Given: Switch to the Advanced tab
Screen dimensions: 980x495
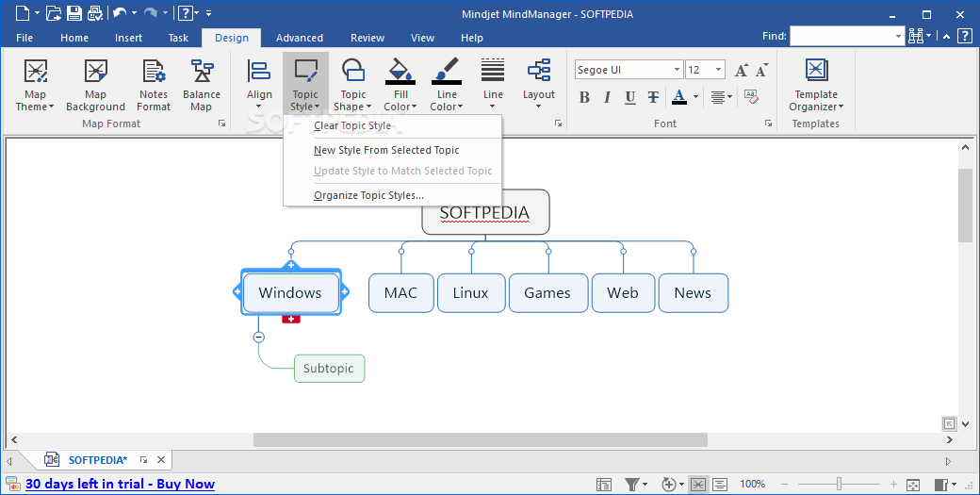Looking at the screenshot, I should [x=300, y=38].
